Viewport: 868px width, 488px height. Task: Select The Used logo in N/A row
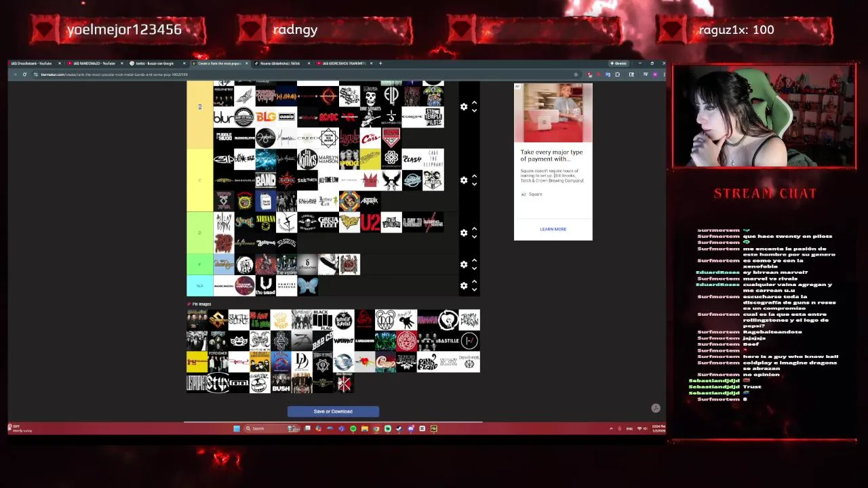[x=265, y=286]
